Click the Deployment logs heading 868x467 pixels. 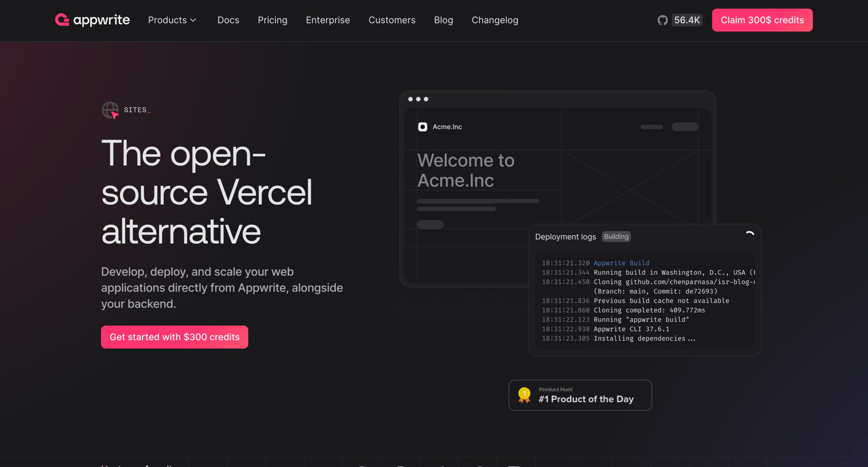coord(565,236)
